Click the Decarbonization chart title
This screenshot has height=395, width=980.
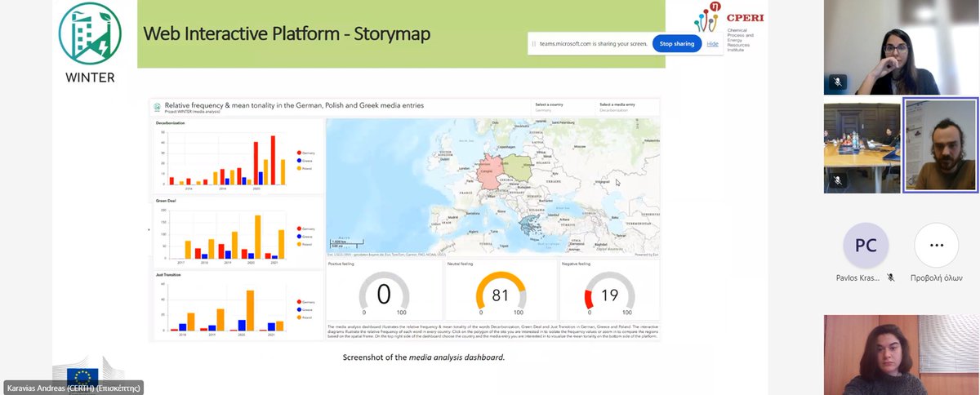pyautogui.click(x=171, y=122)
